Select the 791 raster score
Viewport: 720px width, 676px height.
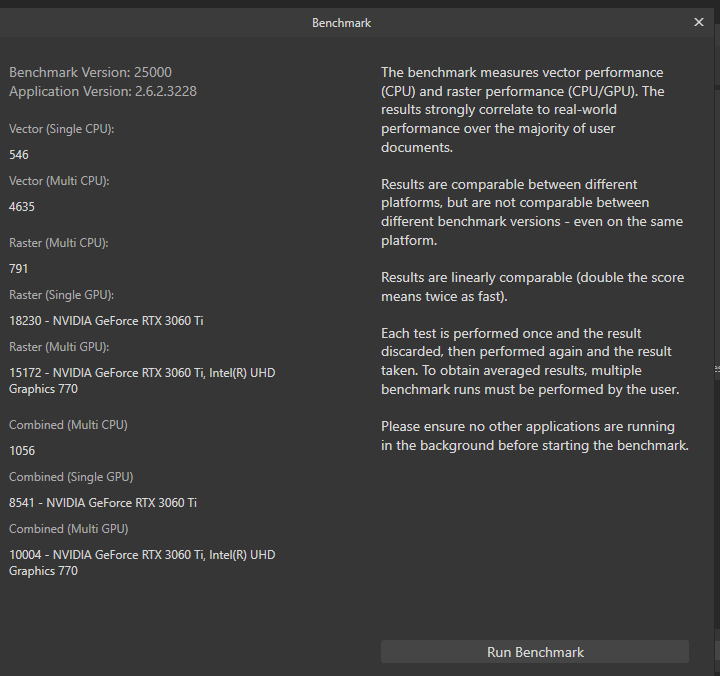19,269
